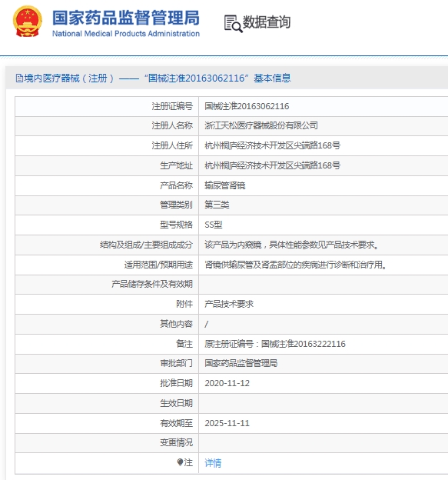This screenshot has height=480, width=448.
Task: Select the 第三类 value
Action: (217, 205)
